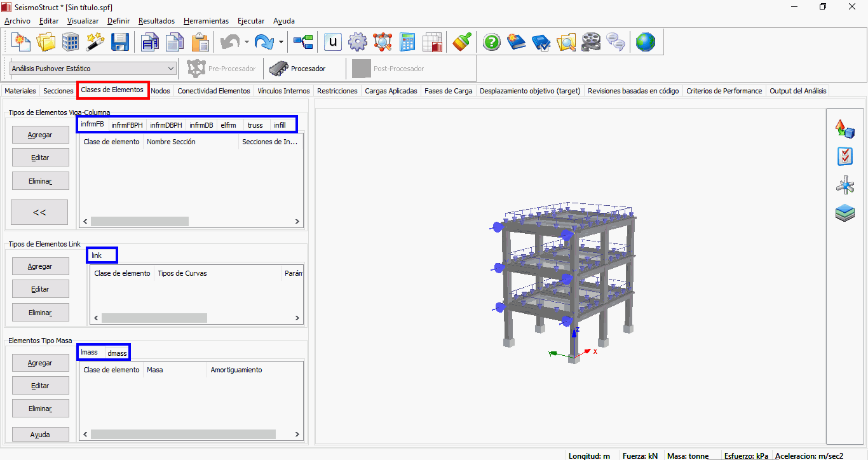
Task: Click the globe icon in toolbar
Action: click(x=645, y=43)
